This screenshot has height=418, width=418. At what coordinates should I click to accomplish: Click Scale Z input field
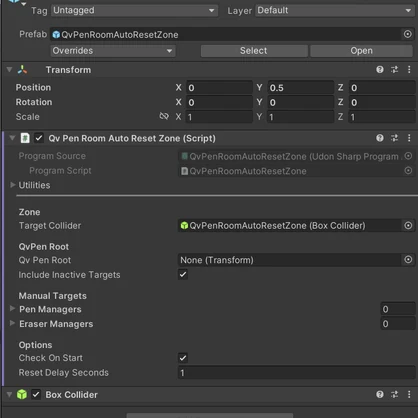[382, 117]
